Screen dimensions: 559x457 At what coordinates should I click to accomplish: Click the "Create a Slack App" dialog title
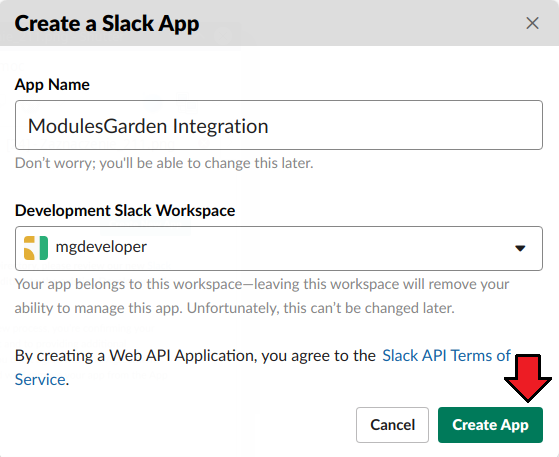(107, 24)
